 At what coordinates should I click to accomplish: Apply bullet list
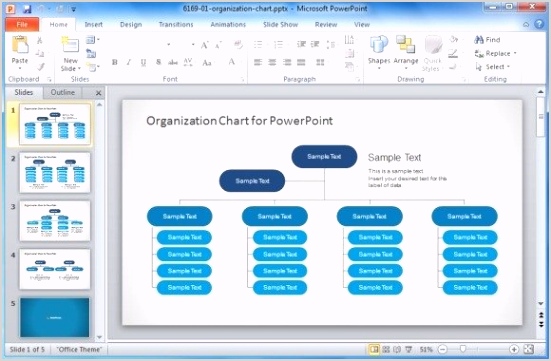pyautogui.click(x=258, y=44)
